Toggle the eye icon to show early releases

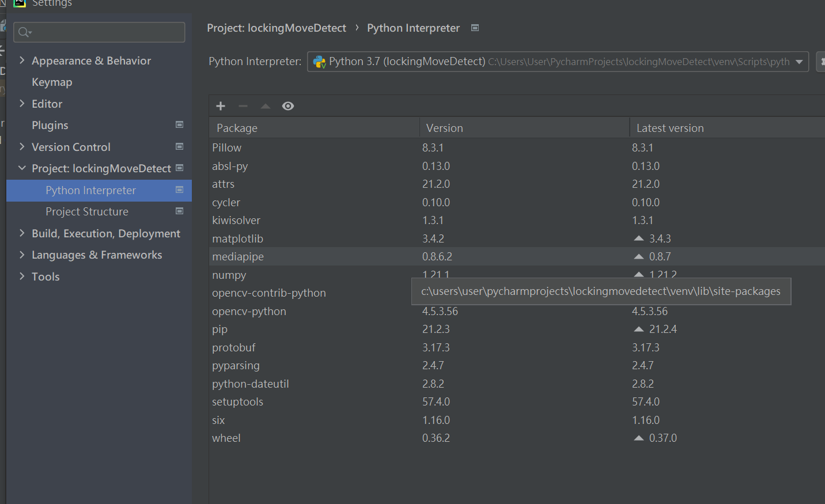coord(288,106)
